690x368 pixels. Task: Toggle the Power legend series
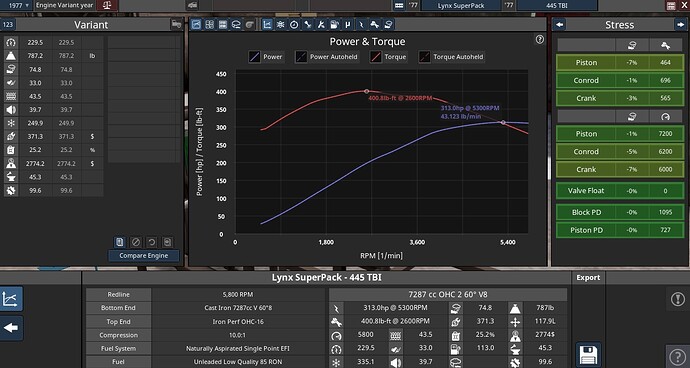(266, 57)
